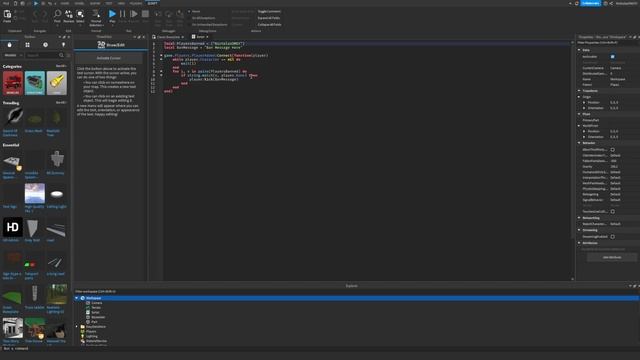Open the VIEW ribbon tab

coord(121,3)
